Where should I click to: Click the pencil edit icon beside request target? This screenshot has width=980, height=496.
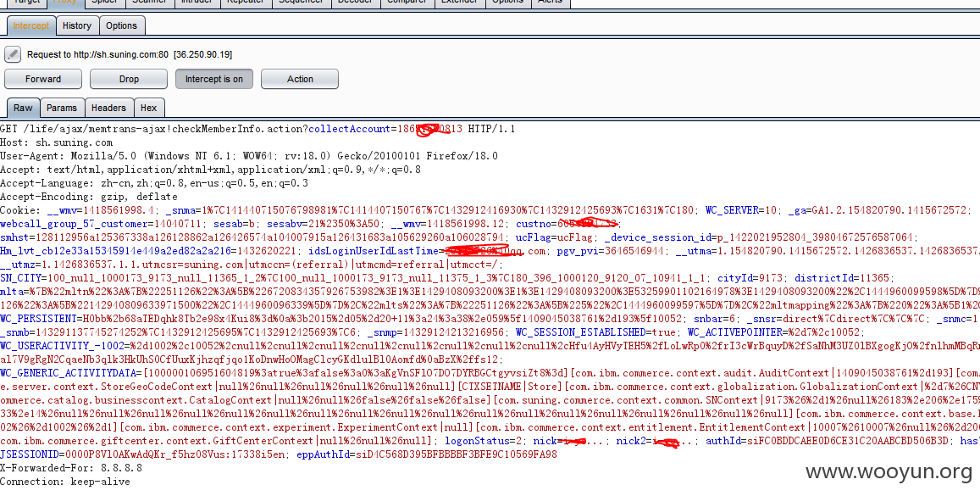(x=13, y=54)
